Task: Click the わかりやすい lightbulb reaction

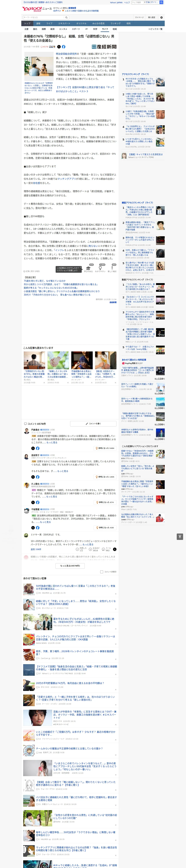Action: 100,269
